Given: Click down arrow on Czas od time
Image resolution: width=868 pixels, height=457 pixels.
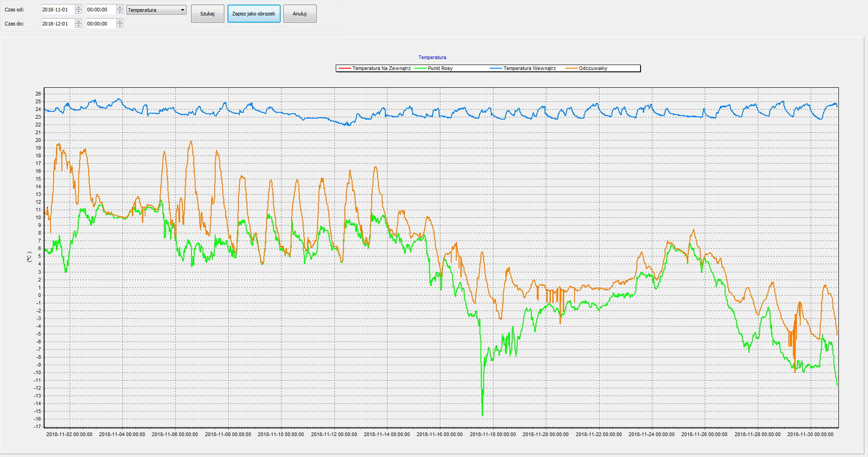Looking at the screenshot, I should click(x=120, y=12).
